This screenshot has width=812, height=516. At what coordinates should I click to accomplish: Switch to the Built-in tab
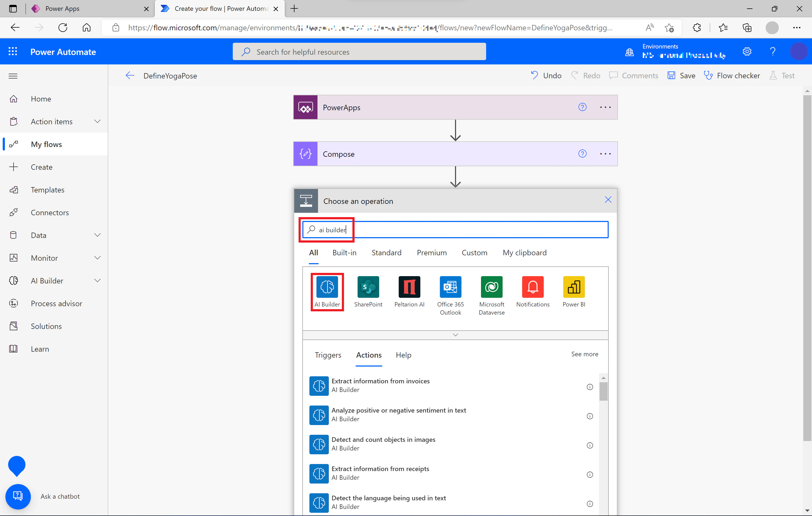(x=344, y=253)
